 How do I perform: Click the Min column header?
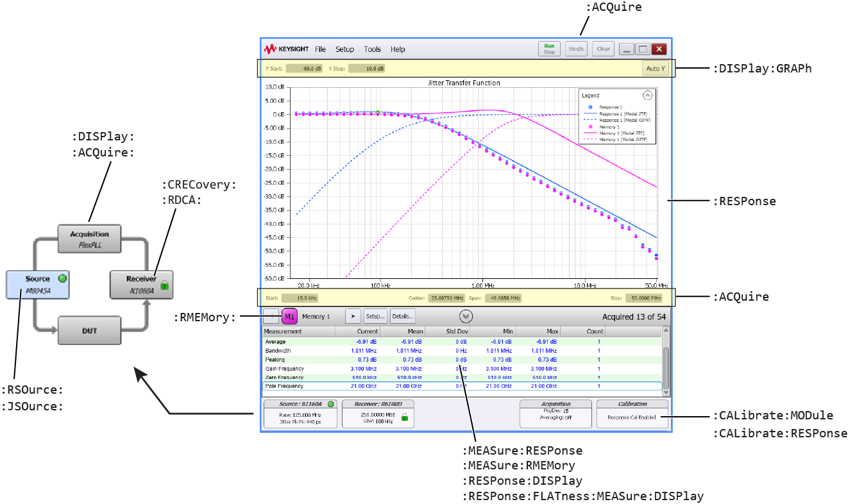(x=493, y=332)
